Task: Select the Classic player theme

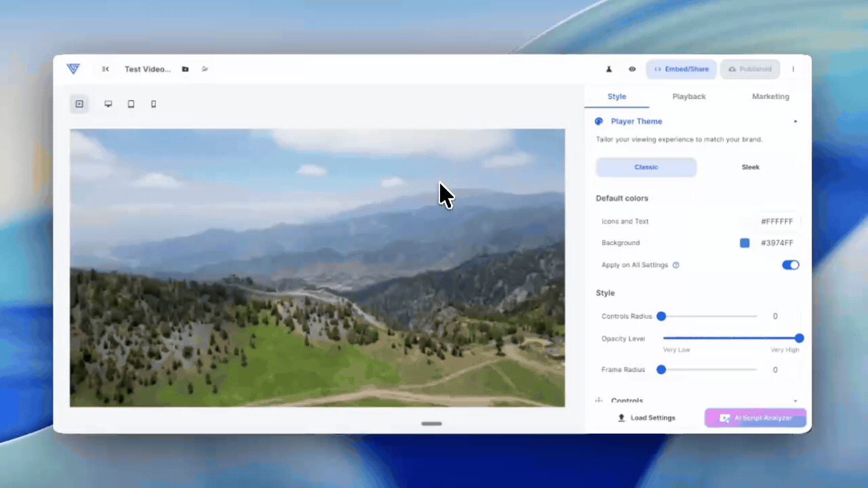Action: pos(646,167)
